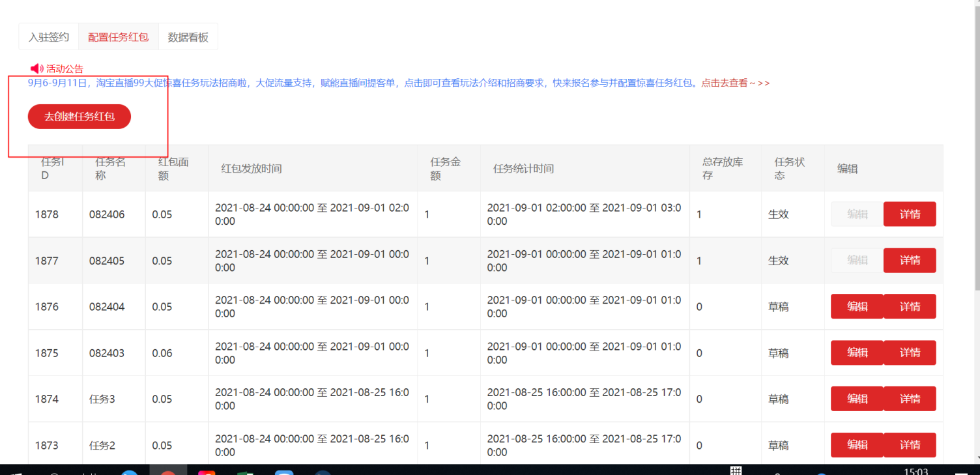Click 编辑 for draft task 1875
The width and height of the screenshot is (980, 475).
(857, 353)
